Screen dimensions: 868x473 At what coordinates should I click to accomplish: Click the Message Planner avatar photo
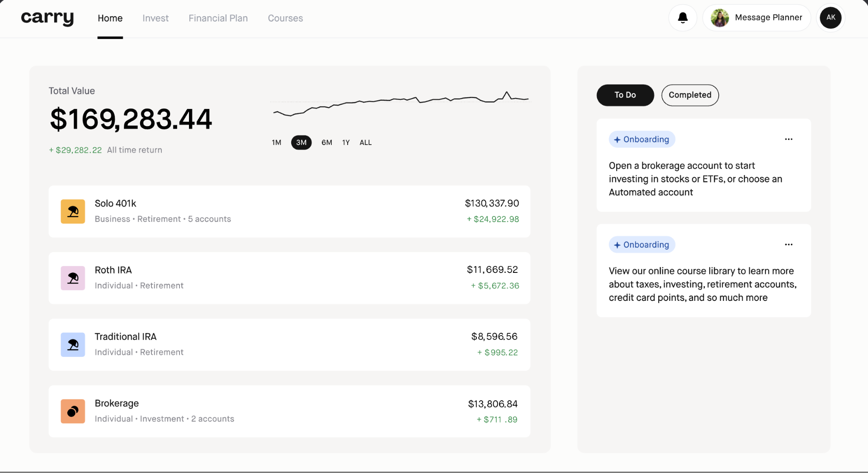click(720, 18)
